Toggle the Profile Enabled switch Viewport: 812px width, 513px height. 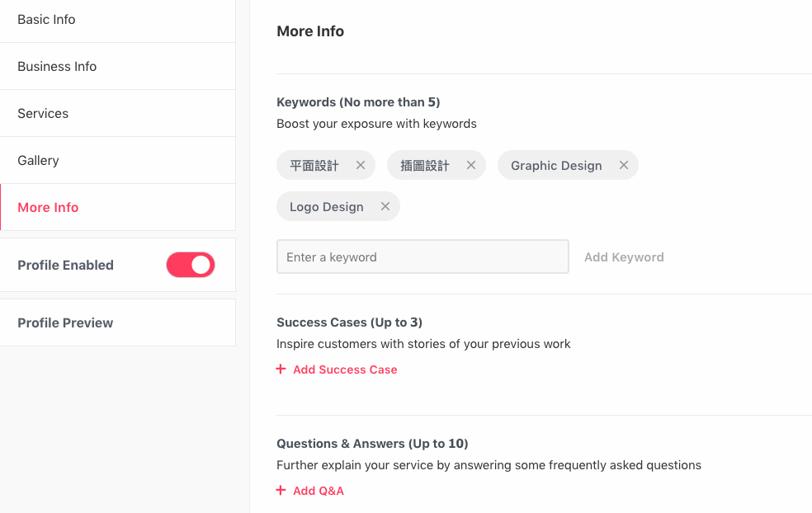click(191, 265)
